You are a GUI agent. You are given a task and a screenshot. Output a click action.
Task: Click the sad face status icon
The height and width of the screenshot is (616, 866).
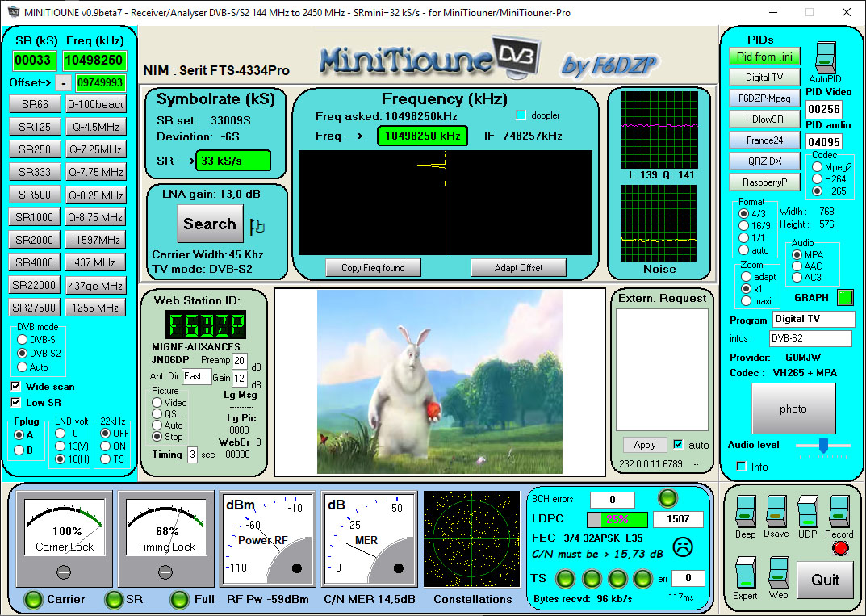point(683,547)
